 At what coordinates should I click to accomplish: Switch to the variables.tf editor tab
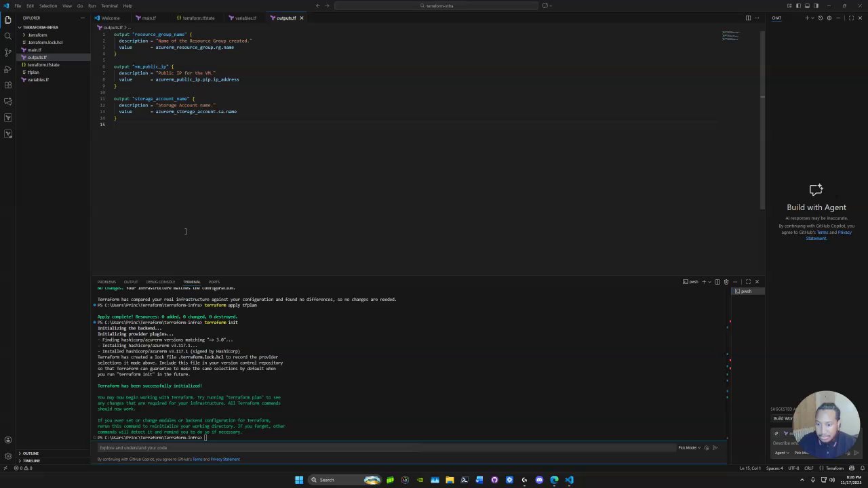tap(245, 18)
